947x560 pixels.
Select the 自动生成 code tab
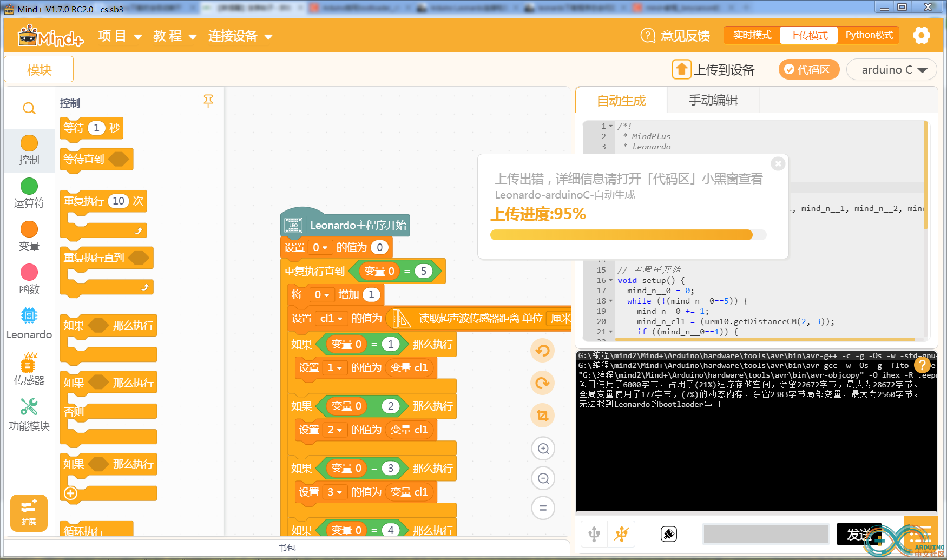(621, 101)
